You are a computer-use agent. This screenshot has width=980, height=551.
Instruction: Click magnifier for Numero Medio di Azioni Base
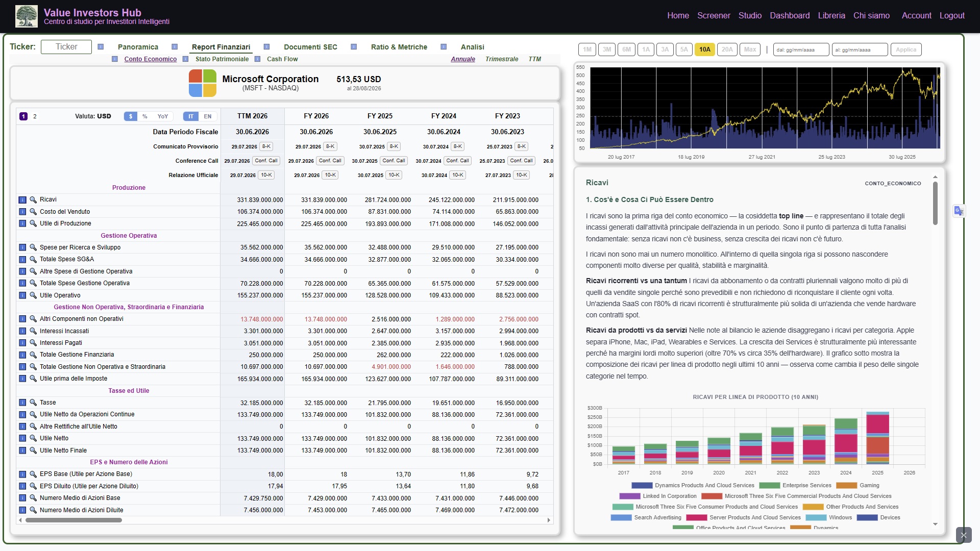coord(33,498)
